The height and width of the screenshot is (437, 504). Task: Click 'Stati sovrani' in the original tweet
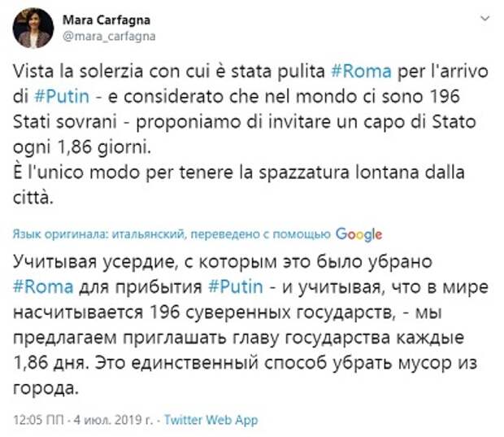[x=64, y=122]
